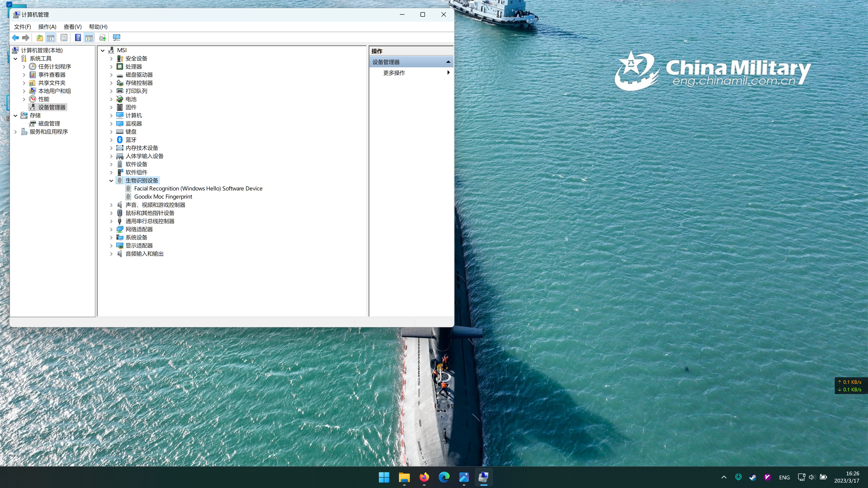The width and height of the screenshot is (868, 488).
Task: Open Firefox from the taskbar
Action: tap(424, 477)
